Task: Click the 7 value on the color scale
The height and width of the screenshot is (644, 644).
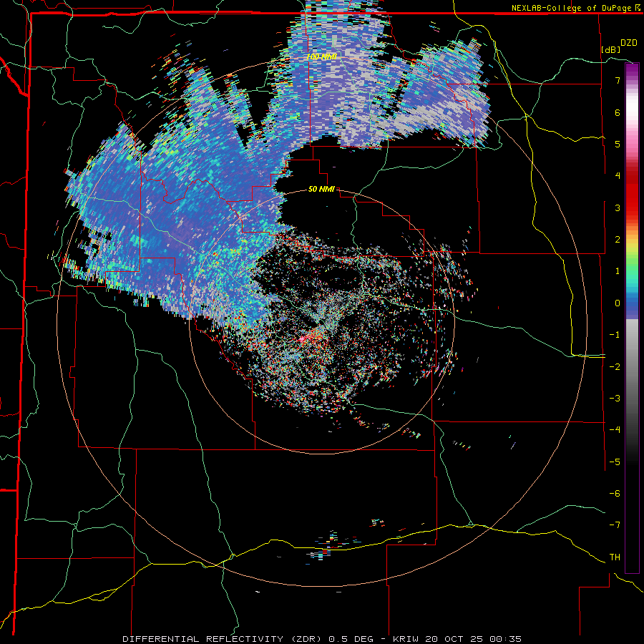Action: 618,80
